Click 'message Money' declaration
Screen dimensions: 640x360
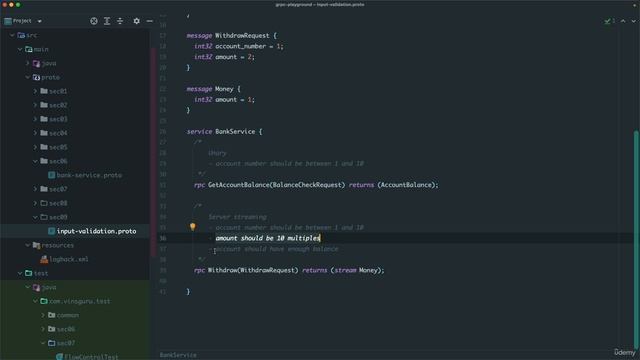coord(213,89)
